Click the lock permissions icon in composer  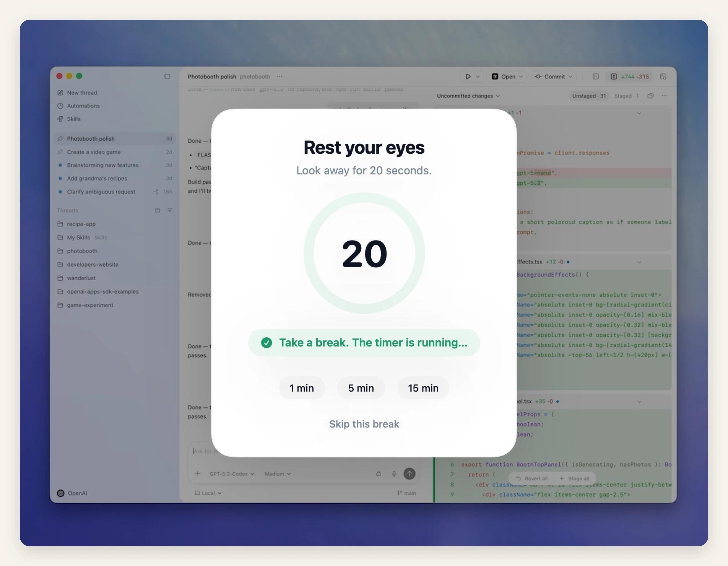tap(379, 474)
